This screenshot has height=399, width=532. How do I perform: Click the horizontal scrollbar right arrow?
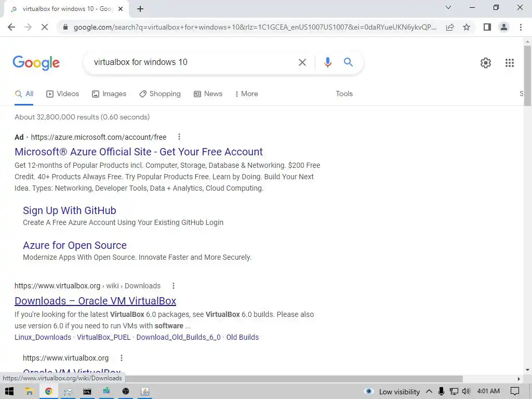[519, 379]
